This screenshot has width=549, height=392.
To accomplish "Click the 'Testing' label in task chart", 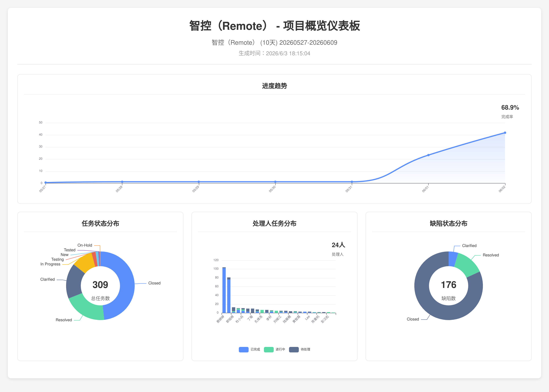I will 57,259.
